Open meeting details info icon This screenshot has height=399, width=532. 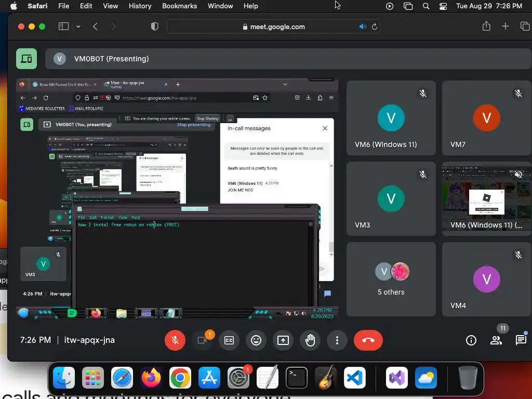point(471,340)
